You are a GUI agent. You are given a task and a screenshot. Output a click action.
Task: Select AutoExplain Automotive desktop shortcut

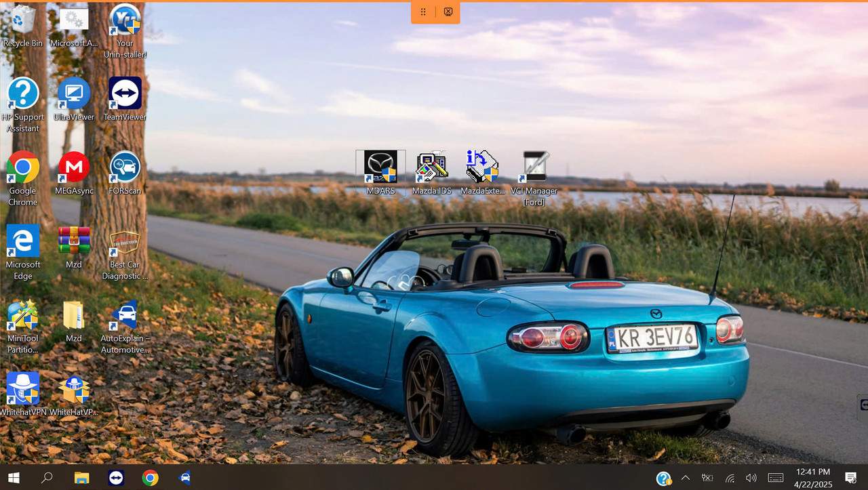125,327
